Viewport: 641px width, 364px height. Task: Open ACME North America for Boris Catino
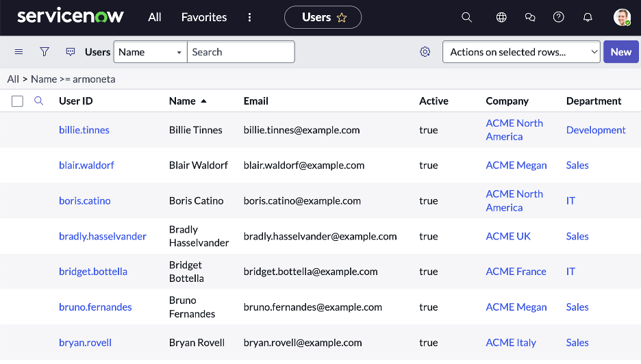(x=514, y=201)
